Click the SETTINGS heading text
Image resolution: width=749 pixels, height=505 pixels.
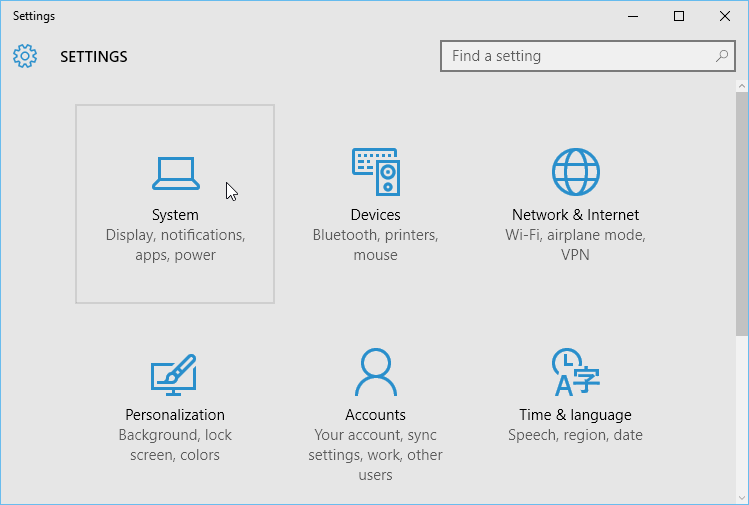tap(94, 57)
